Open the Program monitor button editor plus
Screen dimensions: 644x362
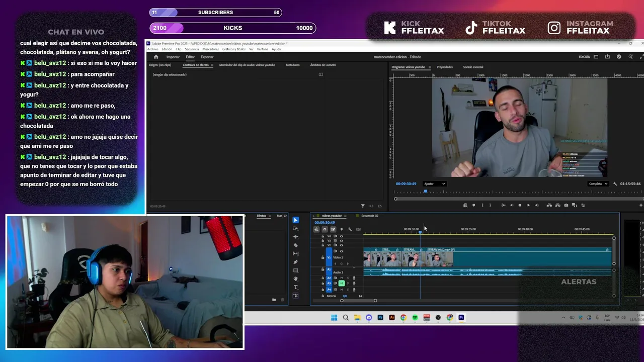click(641, 205)
